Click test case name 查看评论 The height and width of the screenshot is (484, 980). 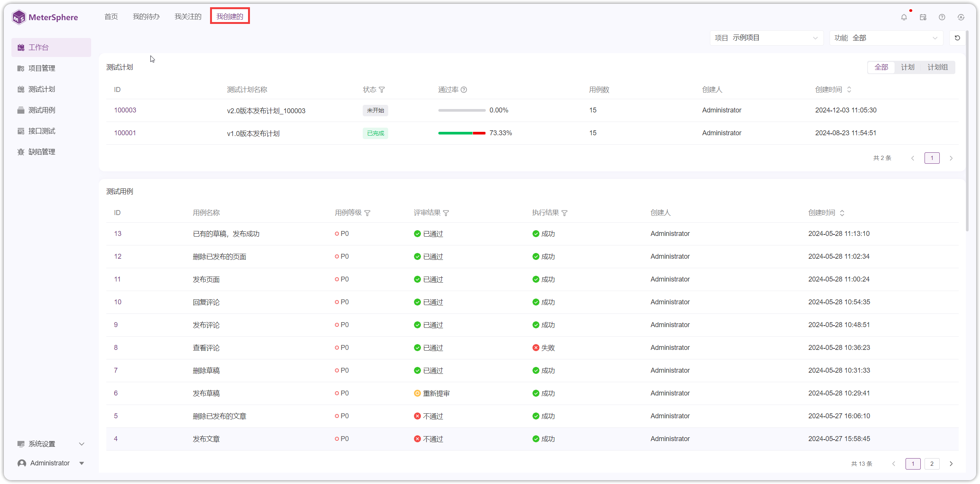[x=206, y=348]
